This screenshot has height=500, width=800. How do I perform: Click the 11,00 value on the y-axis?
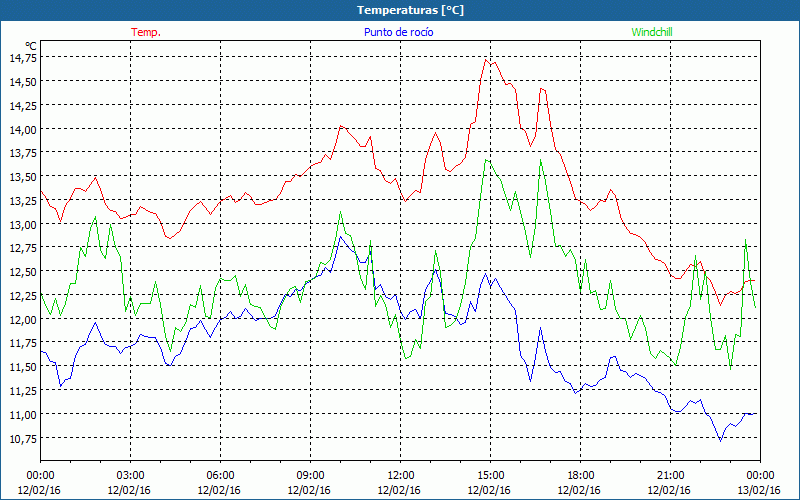tap(23, 414)
